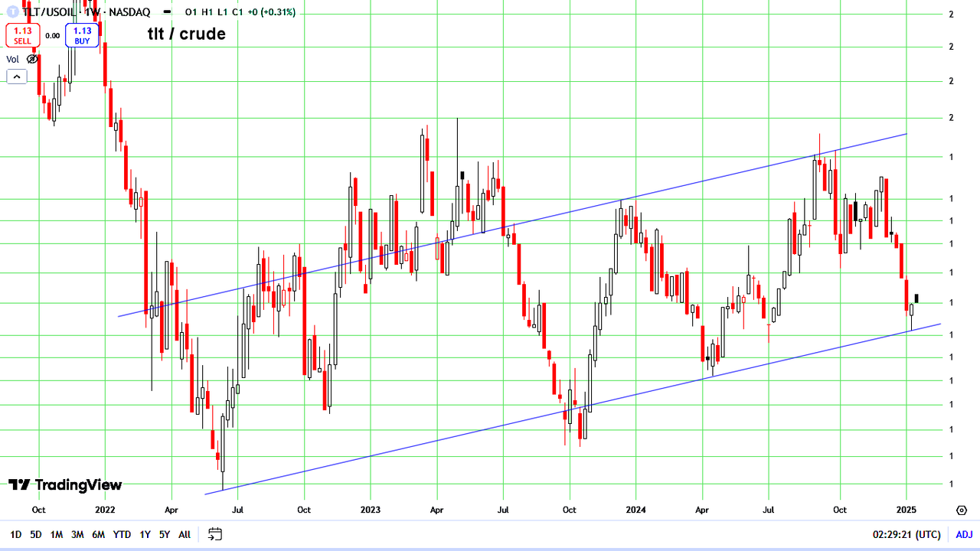Select the upper blue channel trend line
The width and height of the screenshot is (980, 551).
[513, 225]
